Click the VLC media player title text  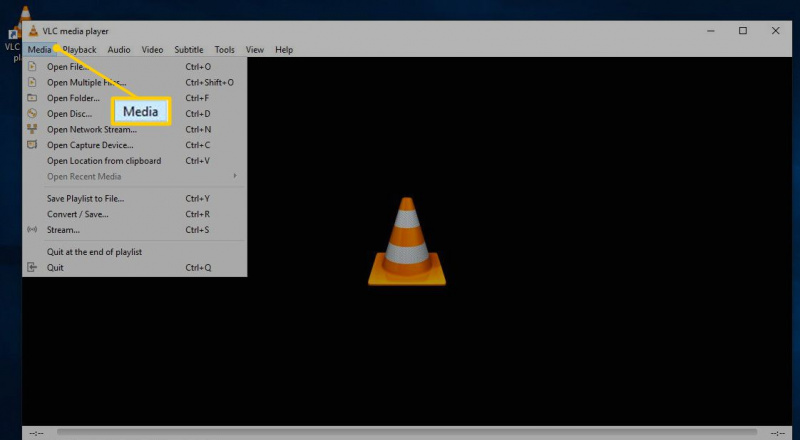pos(76,31)
